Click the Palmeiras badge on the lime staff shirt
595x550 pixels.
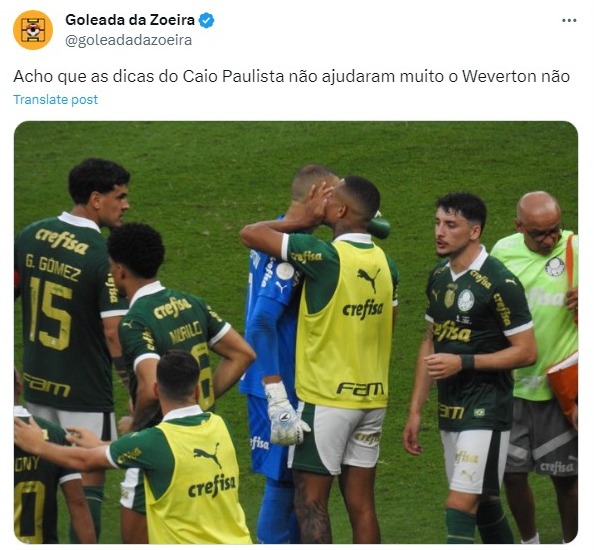click(x=554, y=266)
